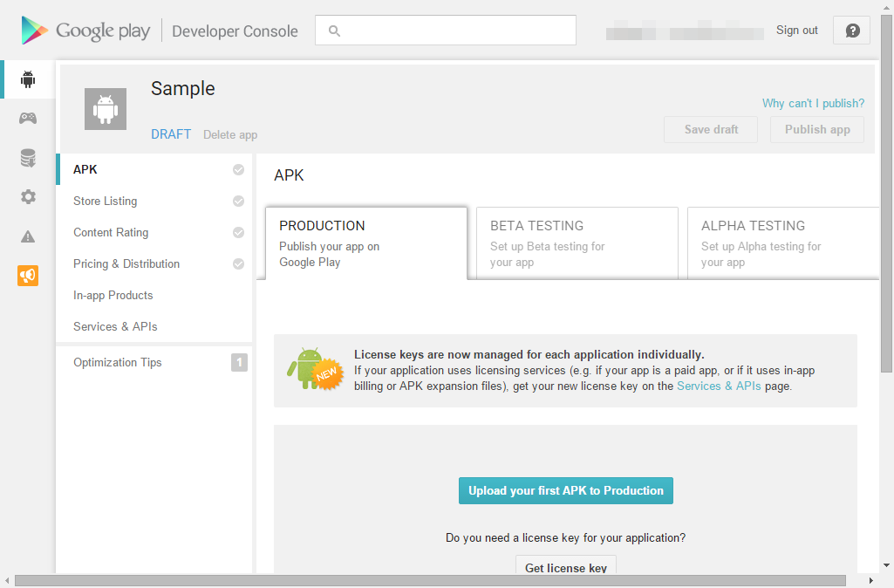Open All applications Android icon in sidebar

28,79
